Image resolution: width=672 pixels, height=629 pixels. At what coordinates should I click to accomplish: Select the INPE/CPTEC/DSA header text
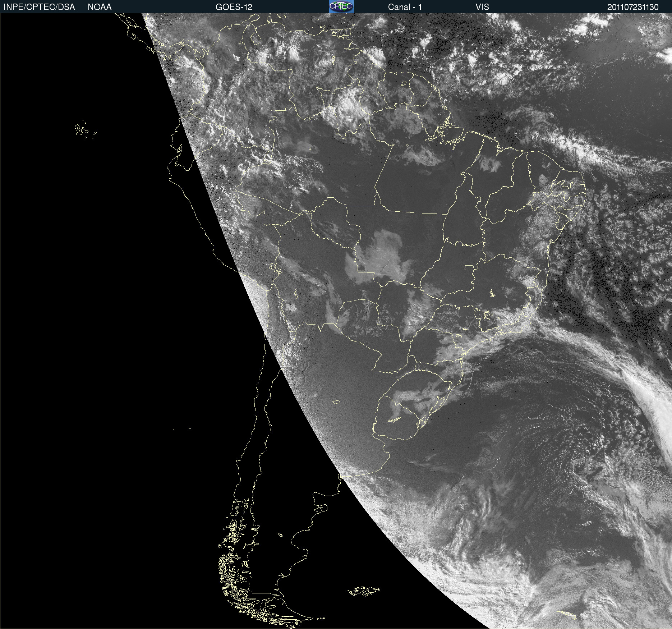39,7
